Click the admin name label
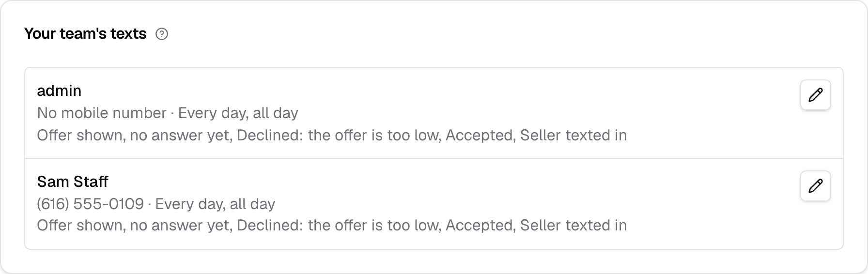The image size is (868, 274). point(59,91)
